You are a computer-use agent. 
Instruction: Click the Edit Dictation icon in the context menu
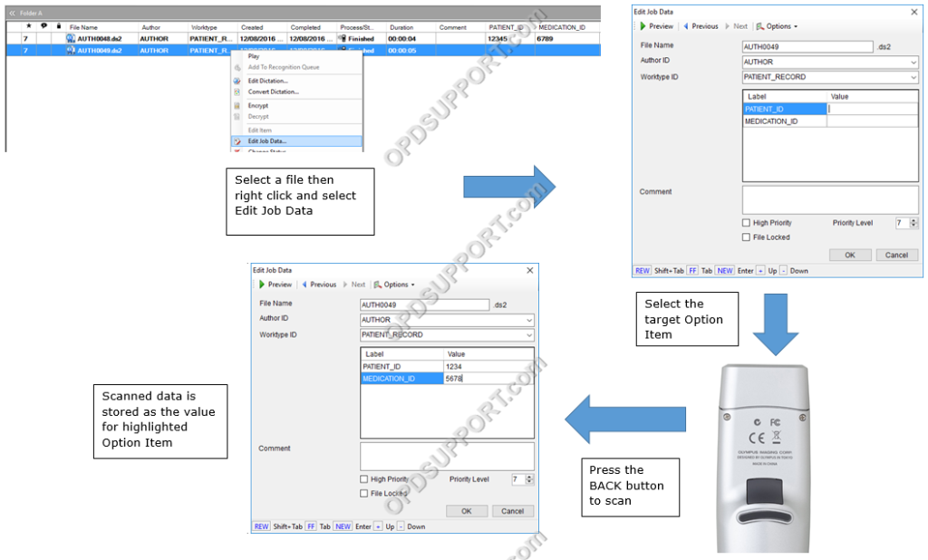pyautogui.click(x=237, y=81)
